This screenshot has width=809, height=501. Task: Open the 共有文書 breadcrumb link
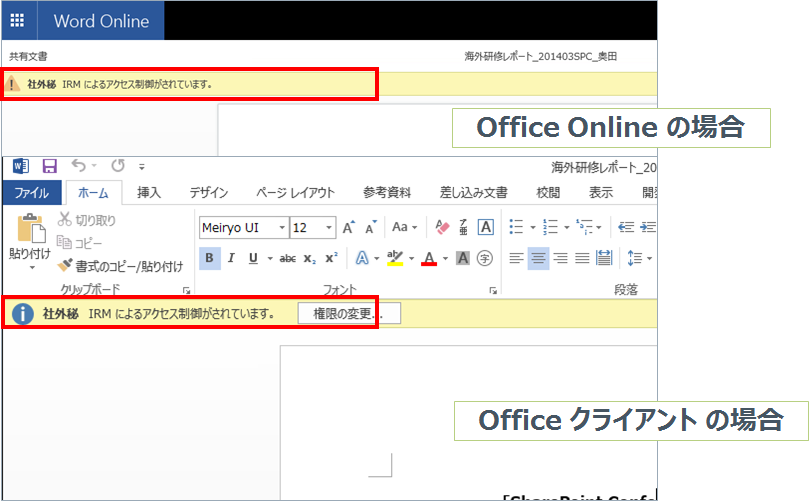pyautogui.click(x=28, y=56)
